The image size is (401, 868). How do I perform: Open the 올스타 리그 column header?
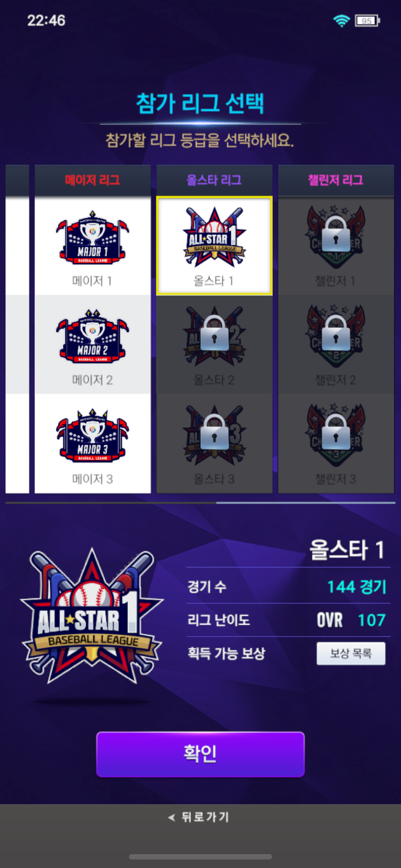pos(214,180)
